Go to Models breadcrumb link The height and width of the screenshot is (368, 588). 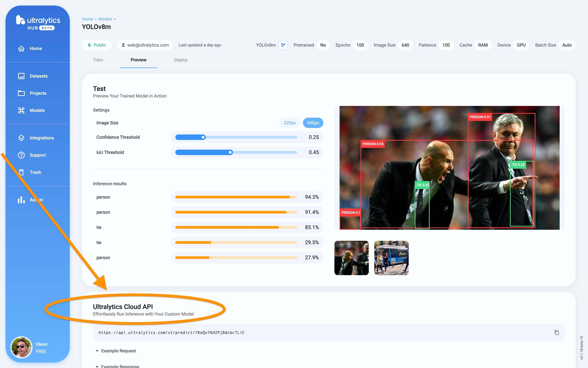[x=105, y=19]
